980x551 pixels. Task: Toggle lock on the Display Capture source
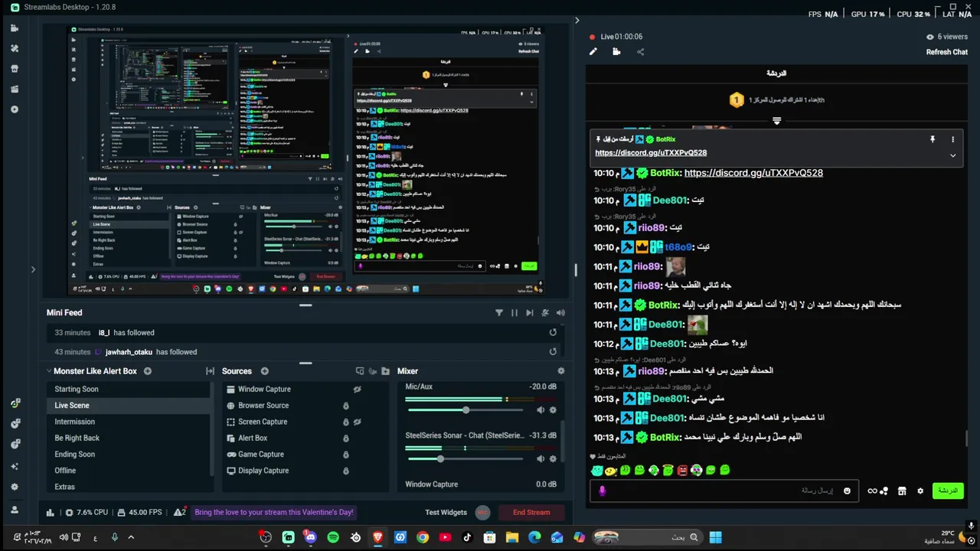345,471
